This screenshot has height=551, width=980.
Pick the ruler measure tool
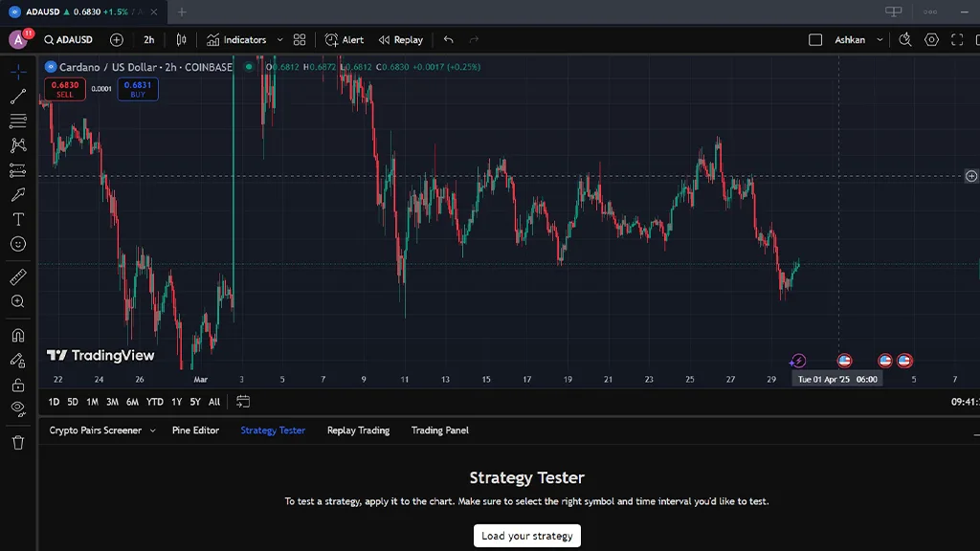coord(17,277)
